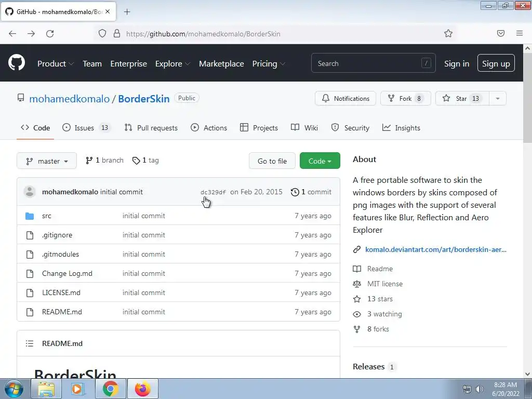Open commit hash dc329df
Screen dimensions: 532x399
pyautogui.click(x=213, y=192)
